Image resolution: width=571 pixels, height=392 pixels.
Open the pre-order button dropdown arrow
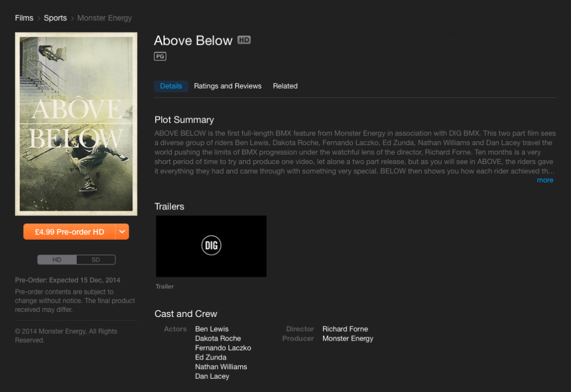tap(123, 232)
